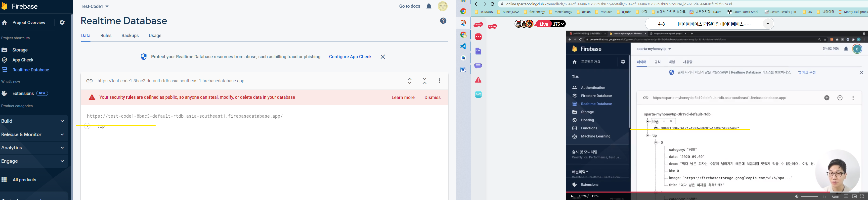Close the App Check protection banner
Screen dimensions: 868x200
(383, 57)
